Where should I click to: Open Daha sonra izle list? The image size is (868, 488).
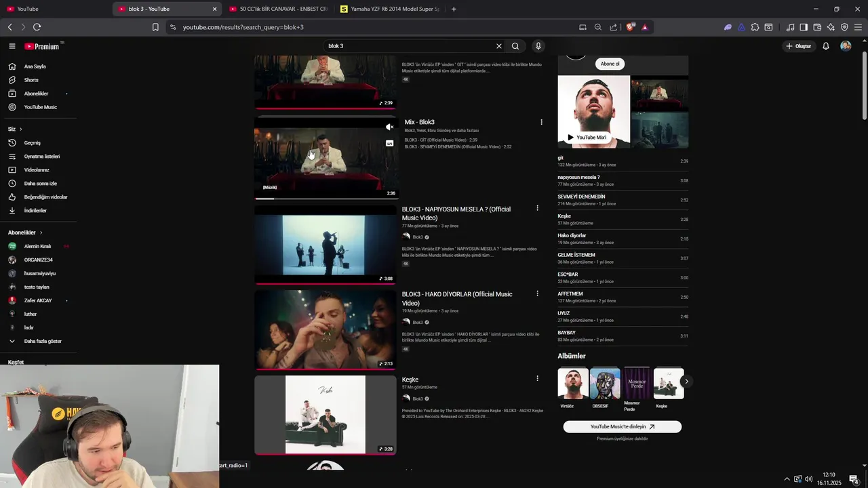[x=40, y=184]
